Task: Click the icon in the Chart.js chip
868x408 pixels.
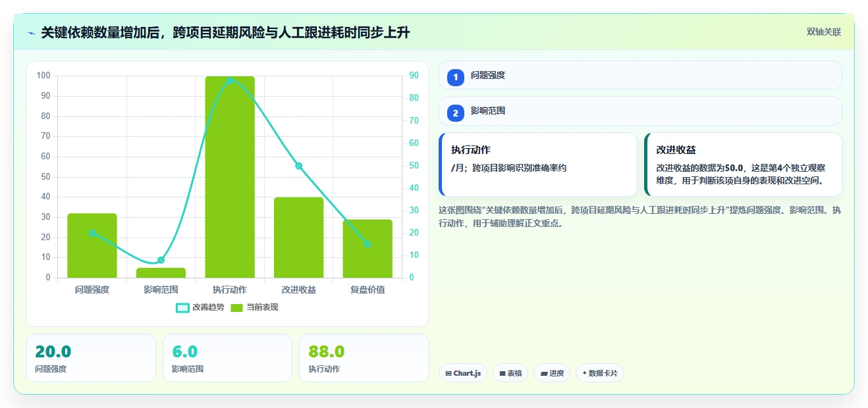Action: (448, 373)
